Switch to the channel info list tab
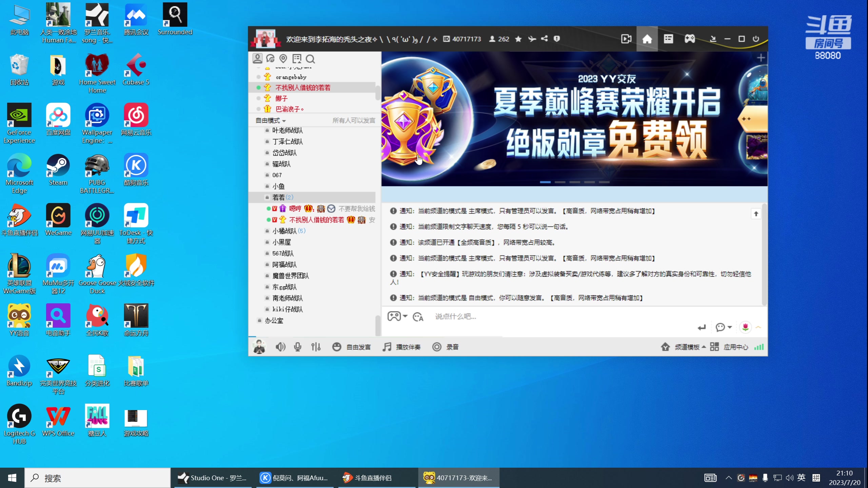Image resolution: width=868 pixels, height=488 pixels. coord(668,39)
